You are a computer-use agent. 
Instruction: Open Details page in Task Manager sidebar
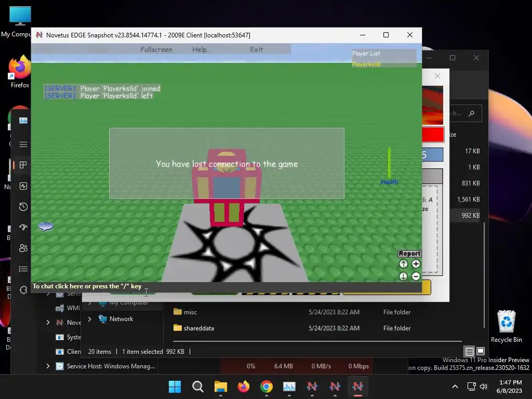click(x=23, y=269)
